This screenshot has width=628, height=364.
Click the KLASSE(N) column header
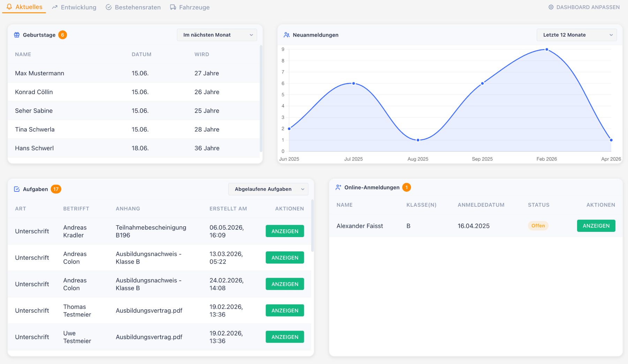(x=421, y=205)
